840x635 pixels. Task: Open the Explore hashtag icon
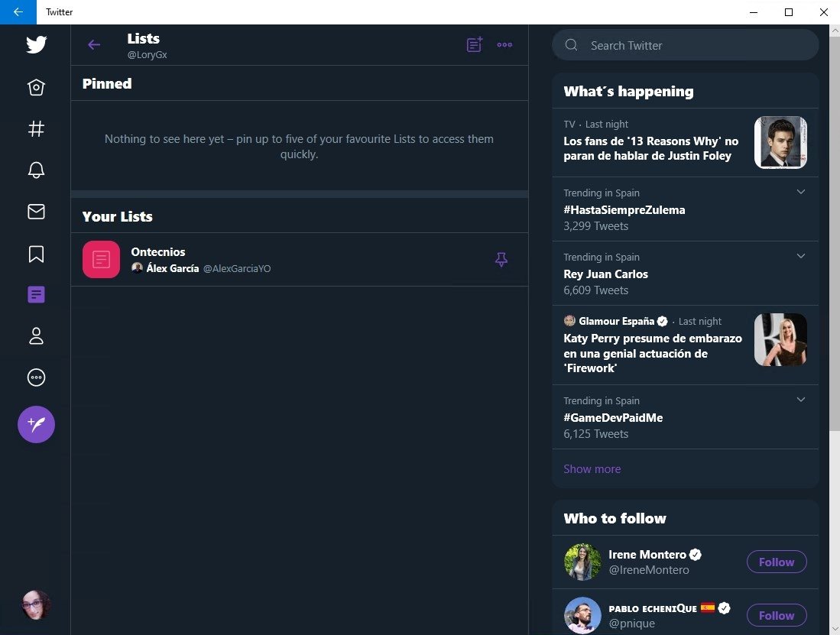tap(36, 128)
